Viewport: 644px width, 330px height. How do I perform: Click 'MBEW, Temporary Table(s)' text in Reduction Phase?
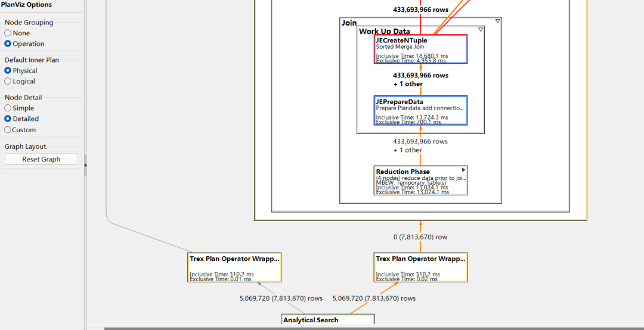coord(411,183)
